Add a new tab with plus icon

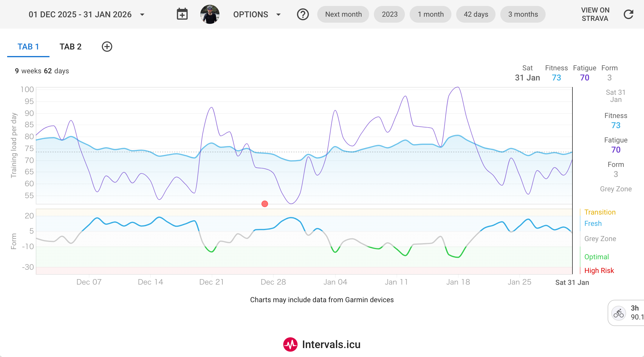107,46
